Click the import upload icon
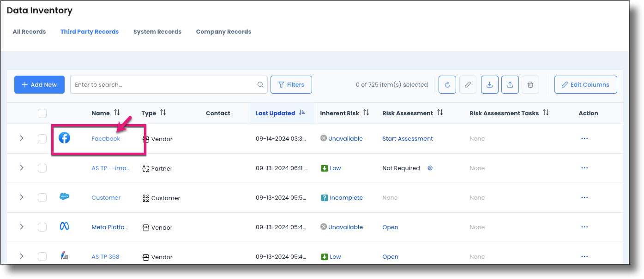Image resolution: width=644 pixels, height=279 pixels. [510, 84]
